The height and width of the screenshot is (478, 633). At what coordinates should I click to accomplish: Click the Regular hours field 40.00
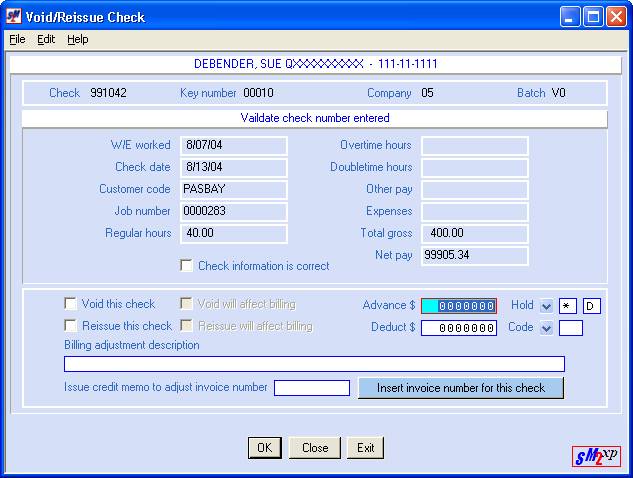[234, 233]
